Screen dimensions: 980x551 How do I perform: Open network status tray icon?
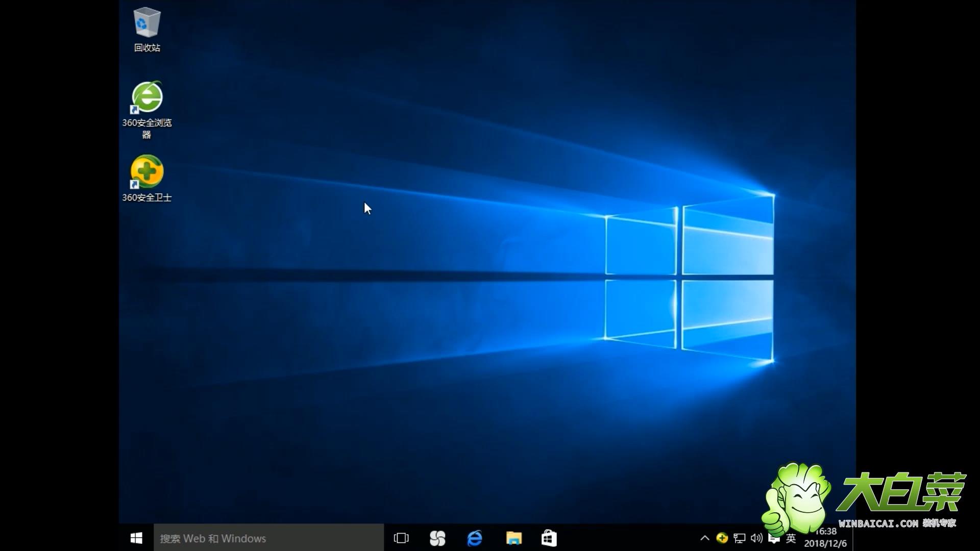click(739, 538)
